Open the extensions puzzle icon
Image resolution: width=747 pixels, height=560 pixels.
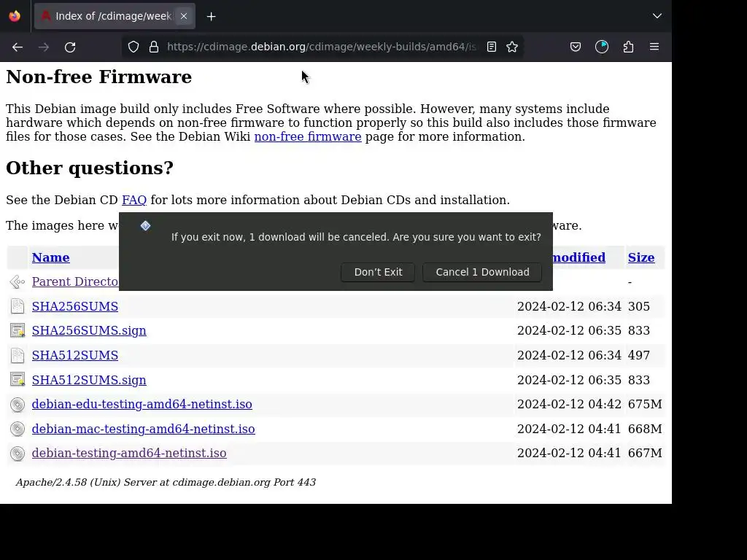[x=628, y=47]
